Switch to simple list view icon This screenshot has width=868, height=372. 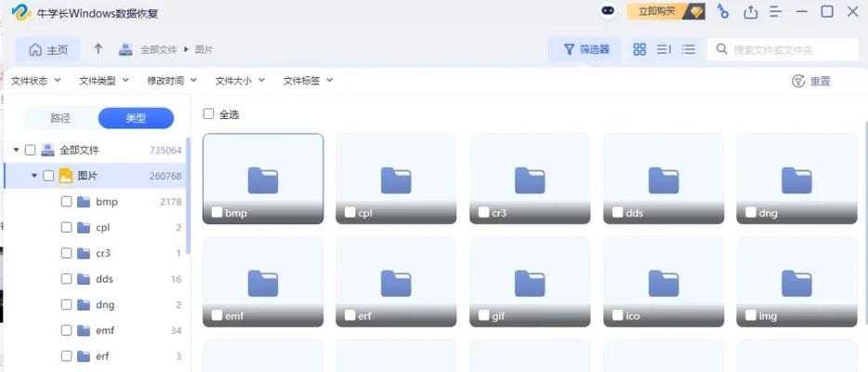click(x=688, y=49)
